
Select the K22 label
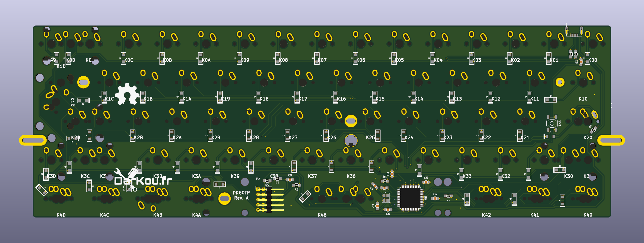pyautogui.click(x=486, y=137)
